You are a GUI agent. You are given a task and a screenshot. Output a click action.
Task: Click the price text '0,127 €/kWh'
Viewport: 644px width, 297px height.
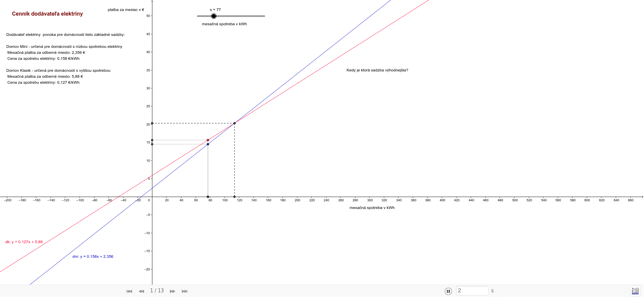[x=68, y=82]
